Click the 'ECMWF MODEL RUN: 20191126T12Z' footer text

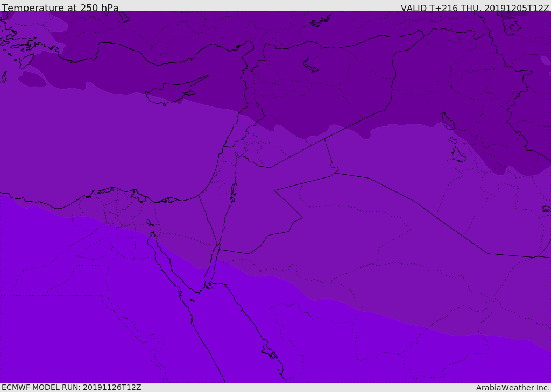(72, 388)
